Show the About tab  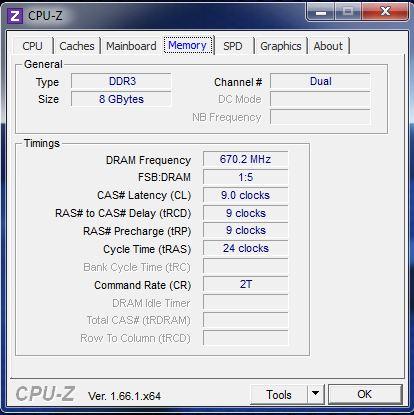coord(328,46)
